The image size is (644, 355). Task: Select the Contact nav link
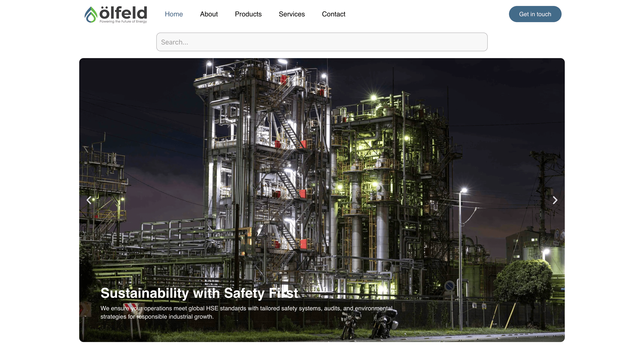[333, 14]
